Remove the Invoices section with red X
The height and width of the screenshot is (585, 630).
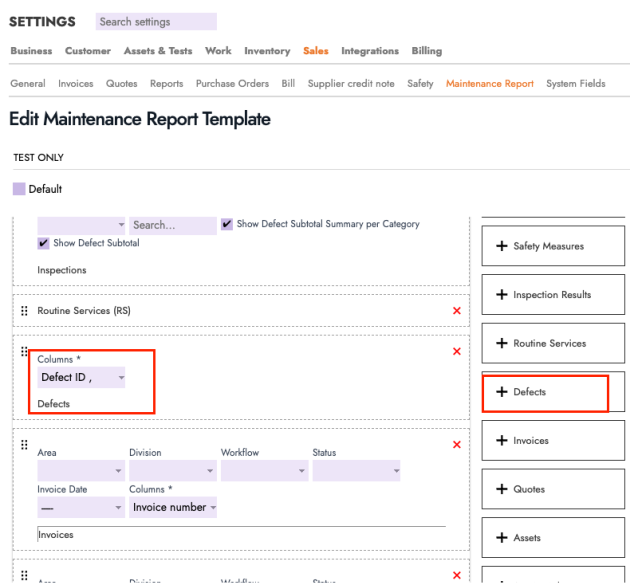click(x=457, y=444)
